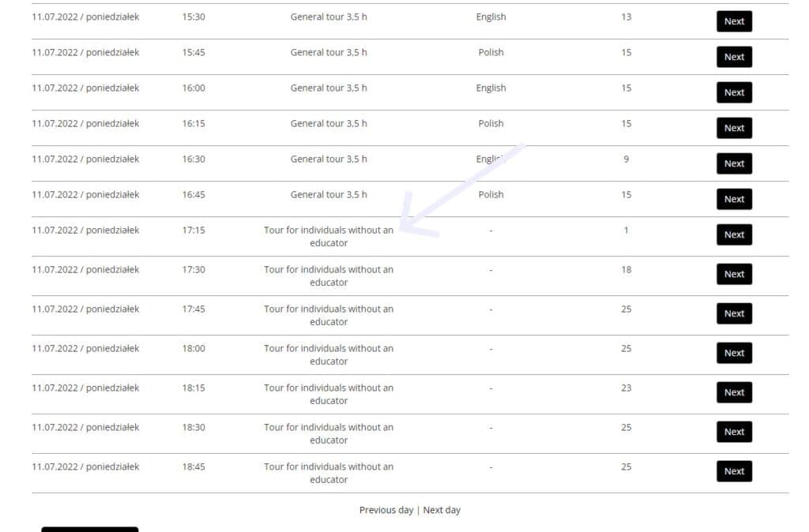Choose Next for the 17:30 tour without educator

click(734, 274)
